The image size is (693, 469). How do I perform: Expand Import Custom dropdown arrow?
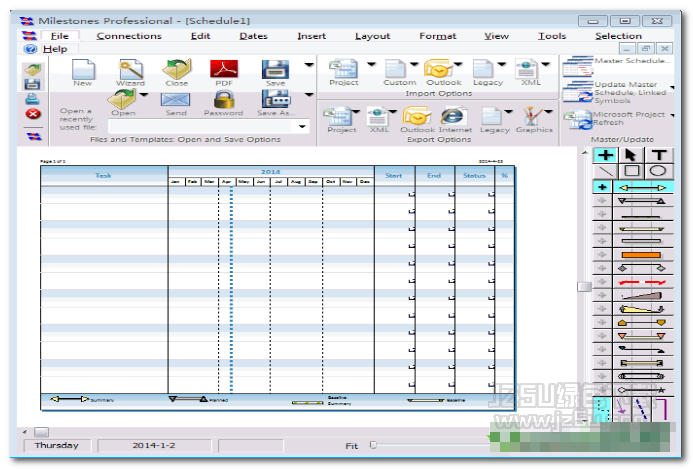[x=414, y=65]
